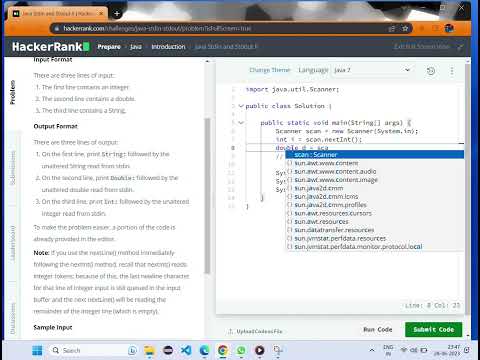Click Exit Full Screen Mode link

pos(422,46)
